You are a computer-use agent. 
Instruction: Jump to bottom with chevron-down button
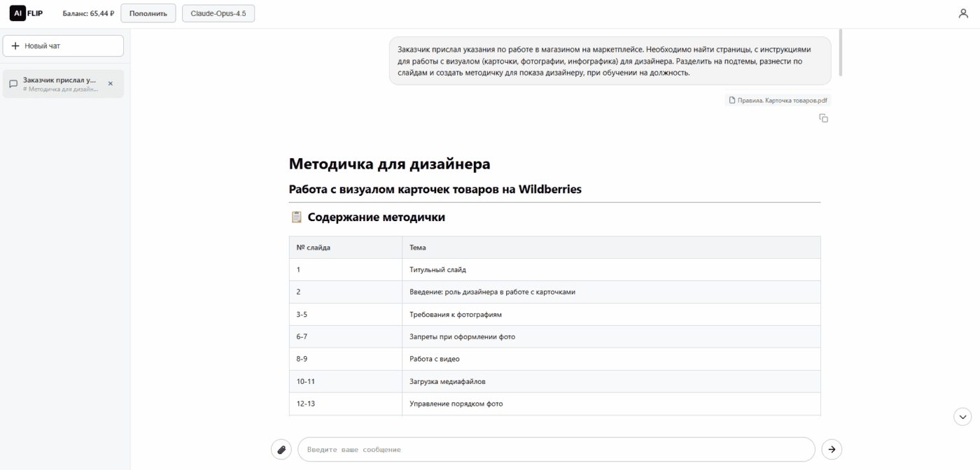coord(962,417)
